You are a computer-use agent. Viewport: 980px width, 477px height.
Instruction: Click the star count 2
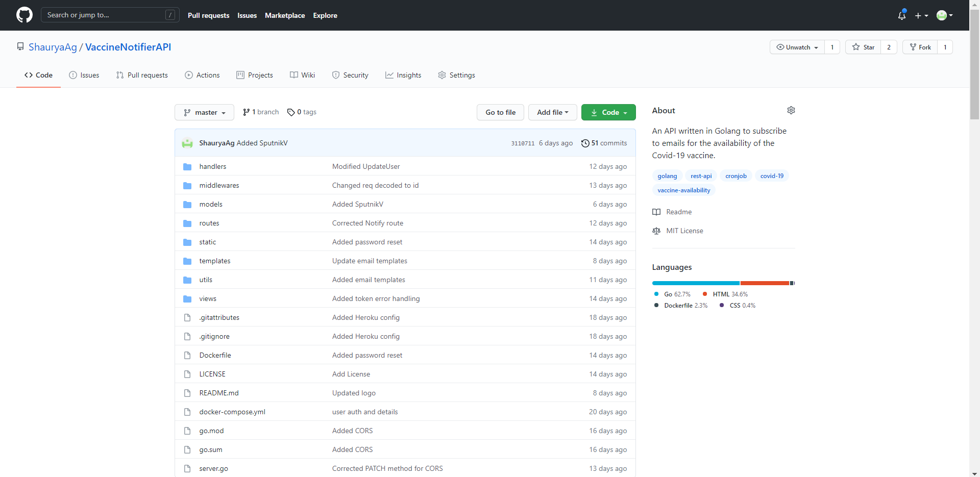(889, 47)
